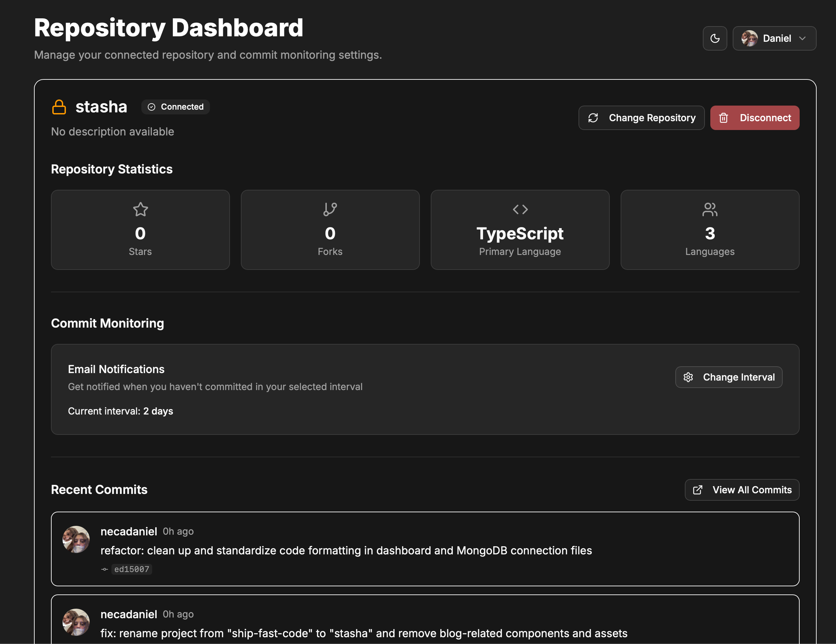Click the fork branch icon above Forks
This screenshot has height=644, width=836.
click(x=330, y=209)
